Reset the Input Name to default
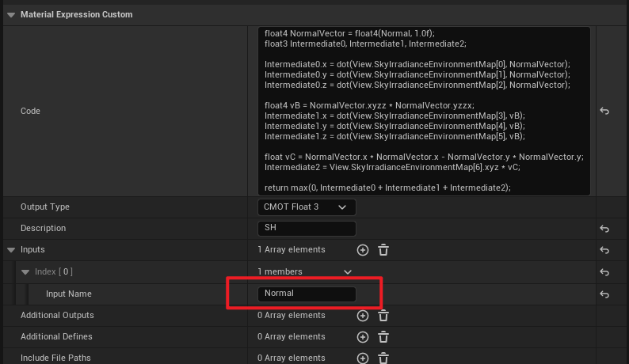Image resolution: width=629 pixels, height=364 pixels. [604, 294]
